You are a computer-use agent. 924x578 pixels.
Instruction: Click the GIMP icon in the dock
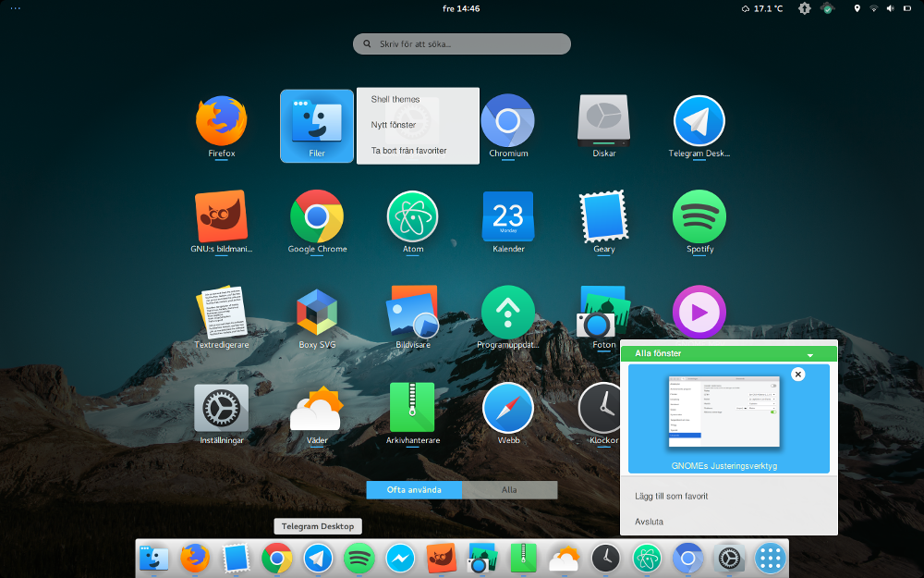441,558
